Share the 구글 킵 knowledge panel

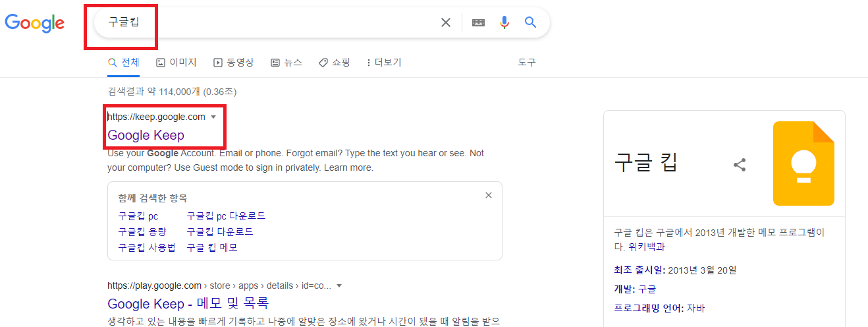click(x=740, y=165)
